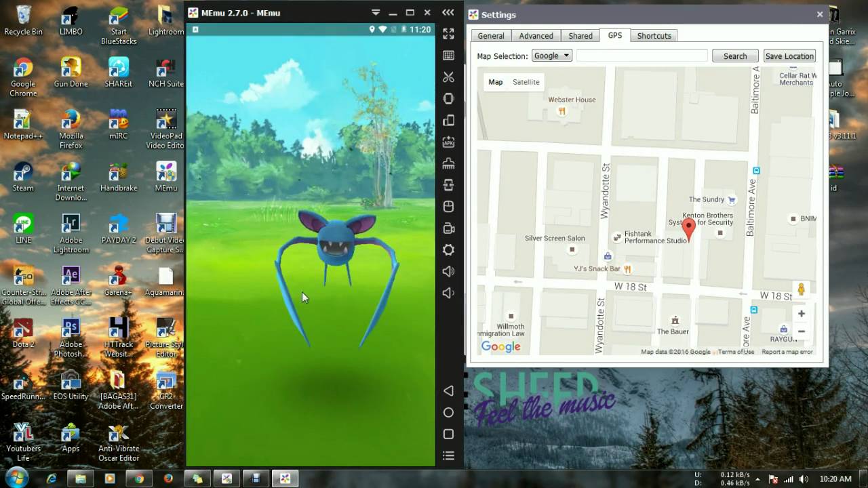Open the Windows Start button
Viewport: 868px width, 488px height.
point(16,478)
